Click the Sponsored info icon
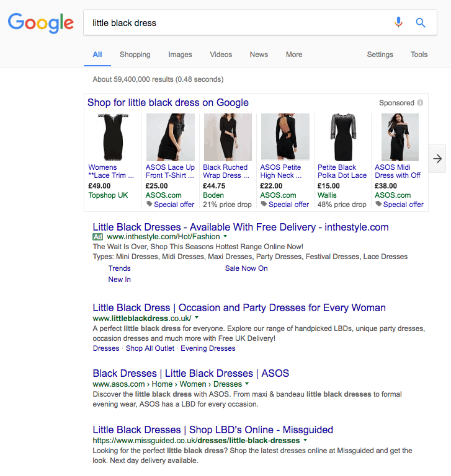 (420, 103)
